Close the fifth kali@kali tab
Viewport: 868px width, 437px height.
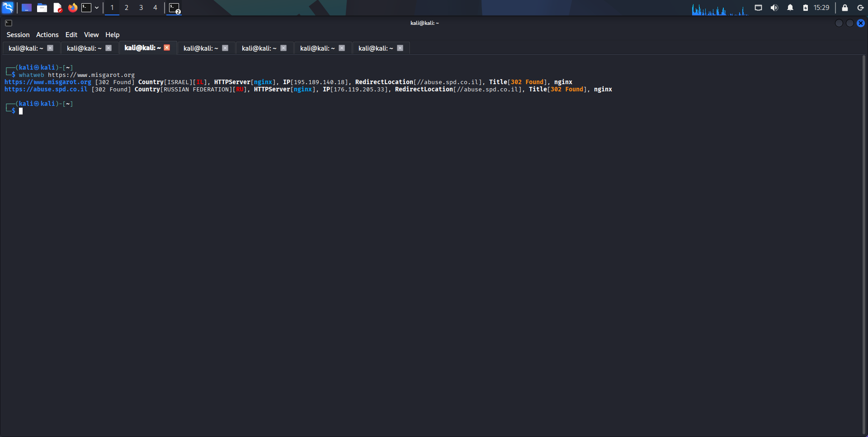pos(283,48)
